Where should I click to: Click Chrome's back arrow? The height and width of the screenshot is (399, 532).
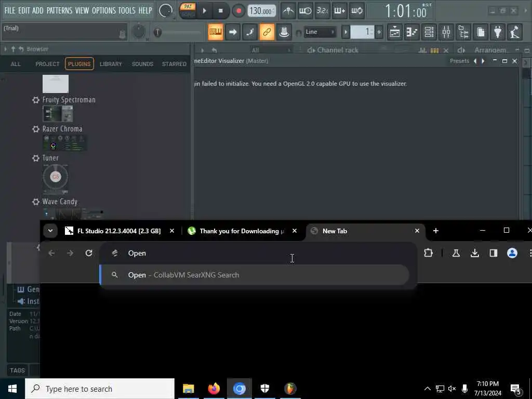51,253
